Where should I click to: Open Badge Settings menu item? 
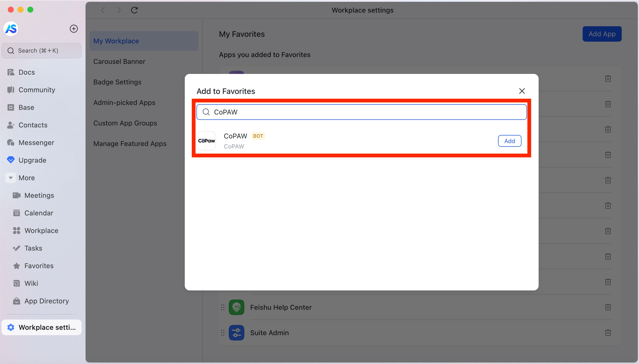(117, 82)
